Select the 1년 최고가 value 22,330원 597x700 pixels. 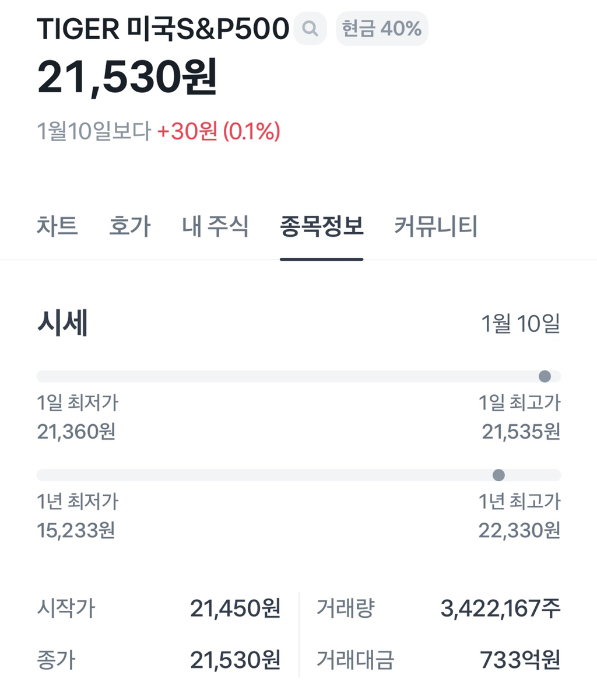tap(522, 531)
